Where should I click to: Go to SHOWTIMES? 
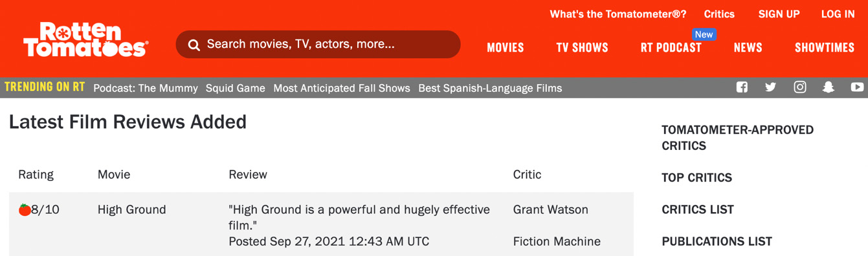click(x=825, y=48)
